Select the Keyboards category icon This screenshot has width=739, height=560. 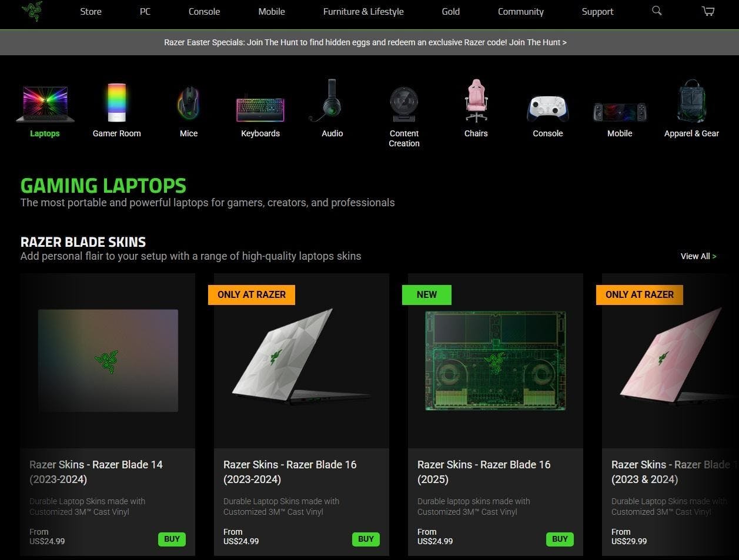click(260, 108)
